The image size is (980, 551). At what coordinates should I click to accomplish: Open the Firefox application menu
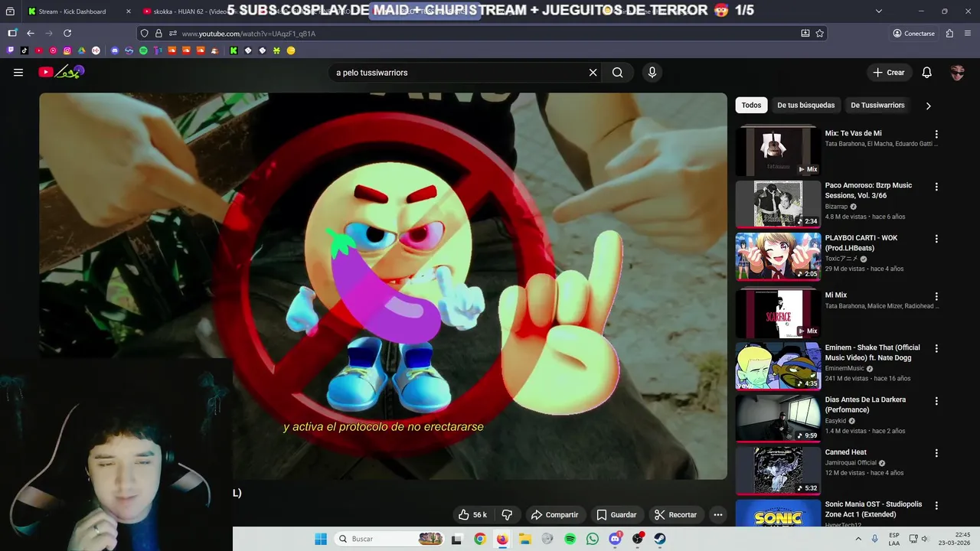point(966,34)
